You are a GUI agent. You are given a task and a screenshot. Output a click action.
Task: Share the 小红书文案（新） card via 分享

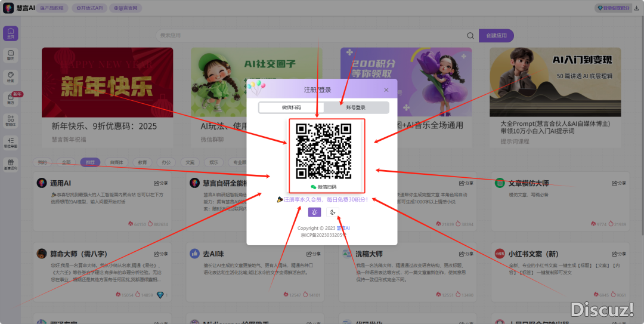tap(619, 254)
